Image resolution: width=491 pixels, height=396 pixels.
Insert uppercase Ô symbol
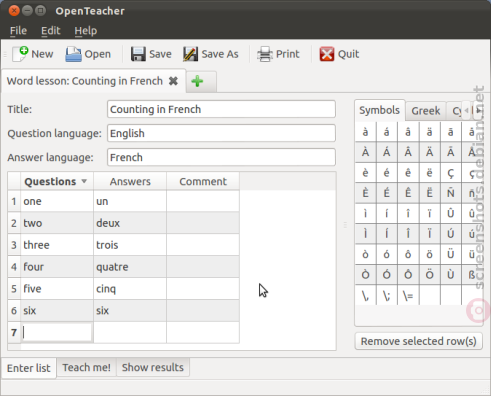[408, 275]
